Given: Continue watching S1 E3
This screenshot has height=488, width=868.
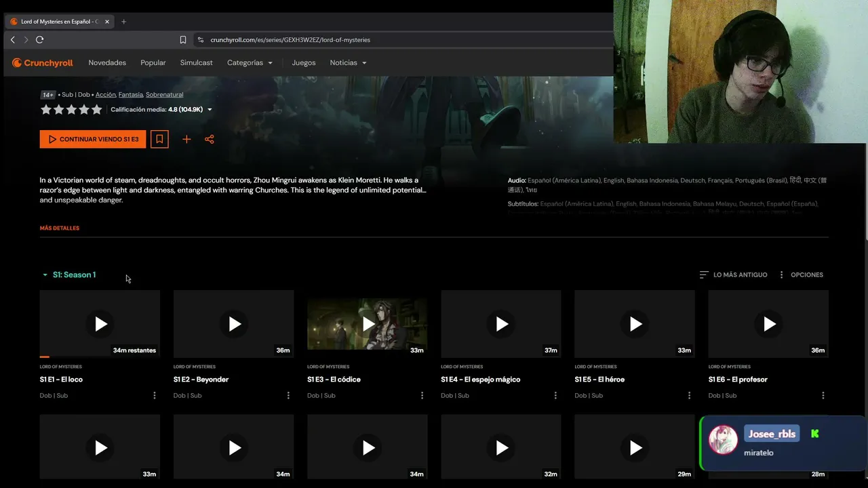Looking at the screenshot, I should 93,139.
